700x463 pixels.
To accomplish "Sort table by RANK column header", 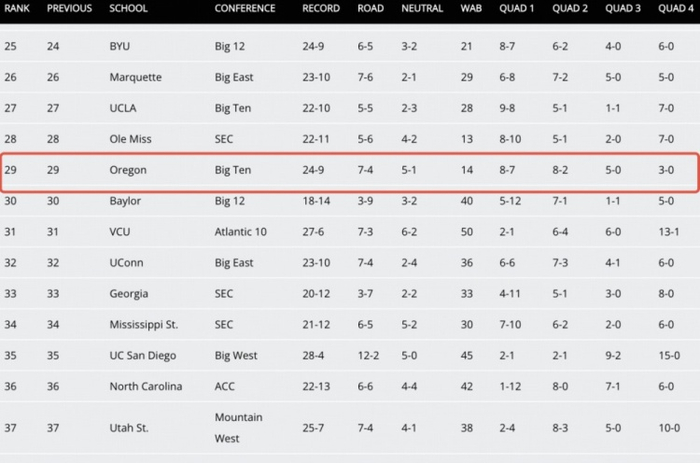I will click(18, 9).
